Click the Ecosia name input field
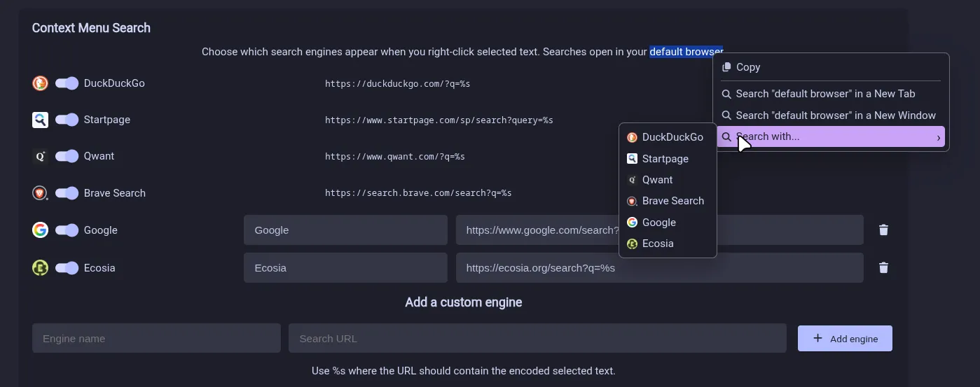 (345, 268)
